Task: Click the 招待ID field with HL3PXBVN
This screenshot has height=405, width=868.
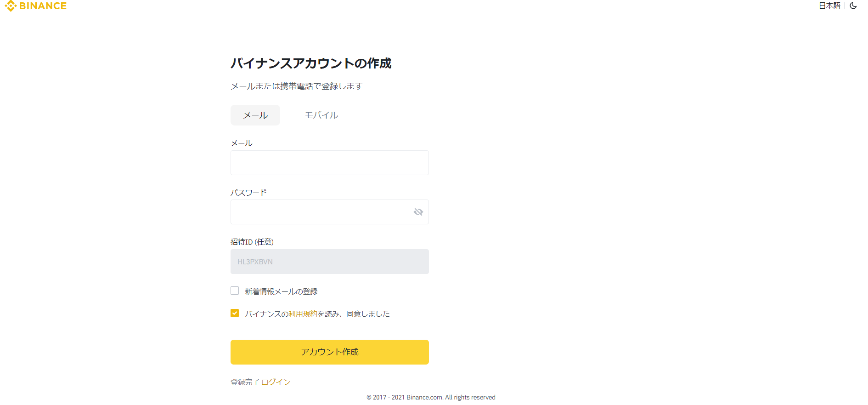Action: (x=330, y=262)
